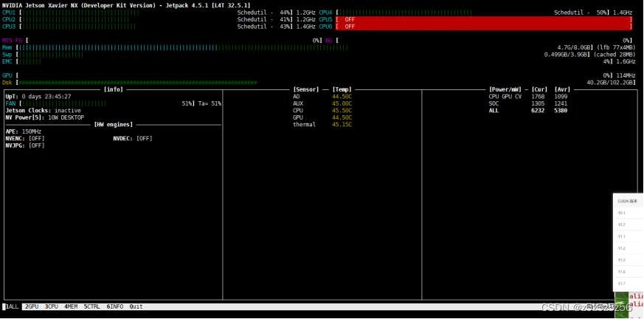The width and height of the screenshot is (644, 319).
Task: Click the 'Schedutil - 50%' text
Action: click(x=581, y=13)
